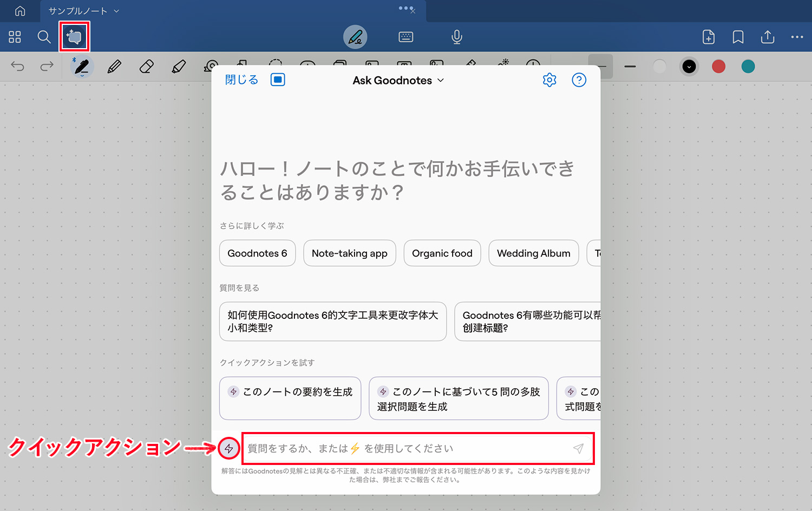The height and width of the screenshot is (511, 812).
Task: Choose the Note-taking app topic chip
Action: pos(350,253)
